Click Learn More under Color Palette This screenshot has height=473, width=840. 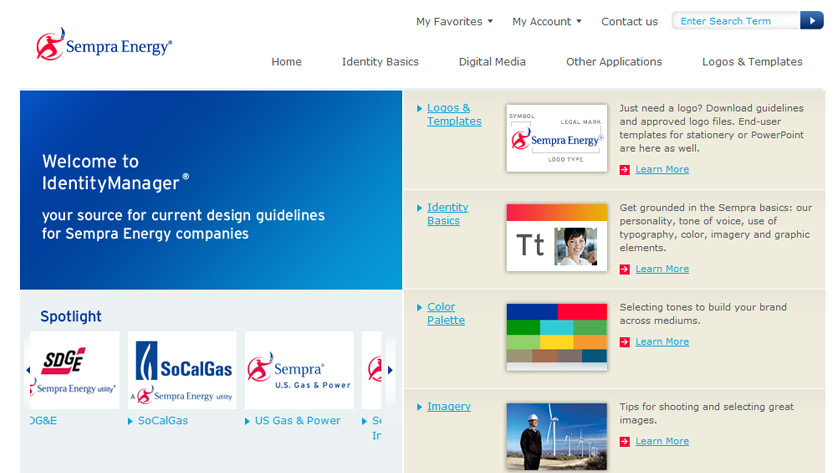pyautogui.click(x=662, y=342)
